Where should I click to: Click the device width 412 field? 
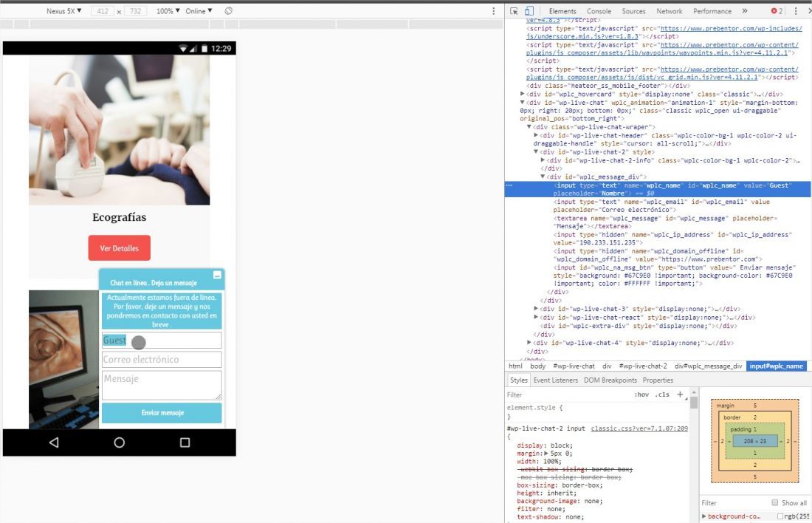pyautogui.click(x=103, y=11)
